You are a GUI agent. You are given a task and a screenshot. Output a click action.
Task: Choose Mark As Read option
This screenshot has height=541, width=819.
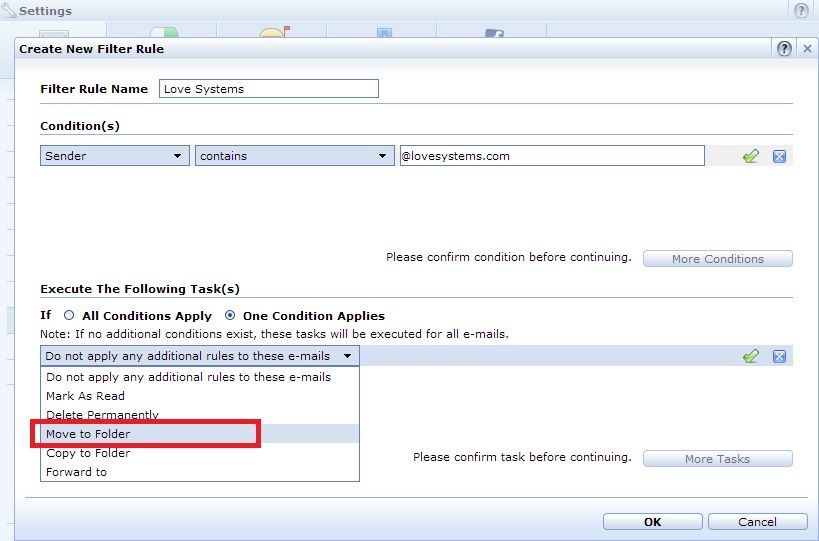click(x=200, y=396)
